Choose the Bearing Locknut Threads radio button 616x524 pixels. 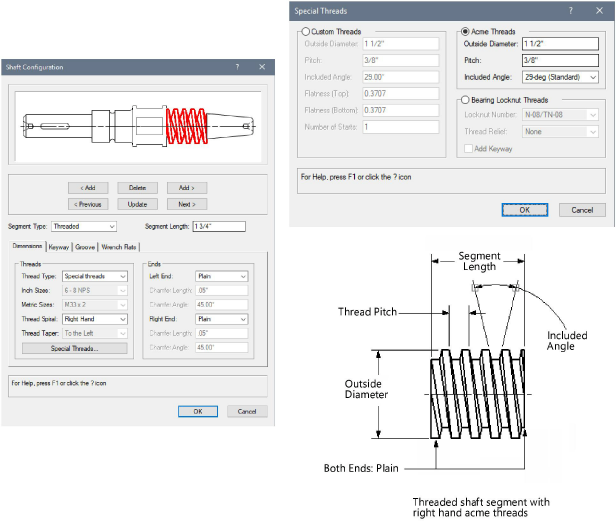464,100
